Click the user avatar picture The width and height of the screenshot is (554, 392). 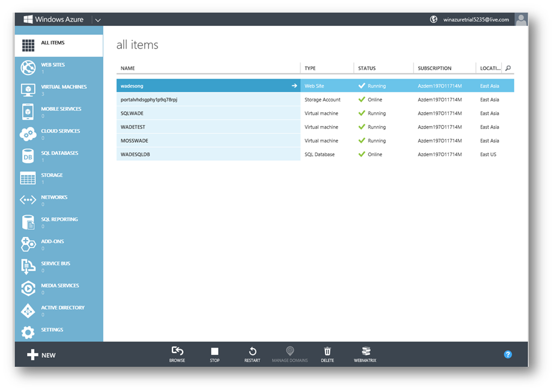(521, 19)
